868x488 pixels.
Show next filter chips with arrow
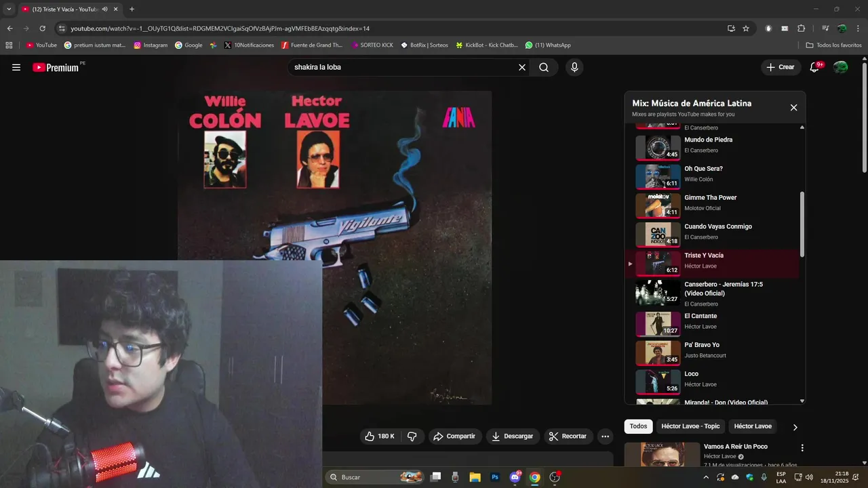pyautogui.click(x=795, y=427)
